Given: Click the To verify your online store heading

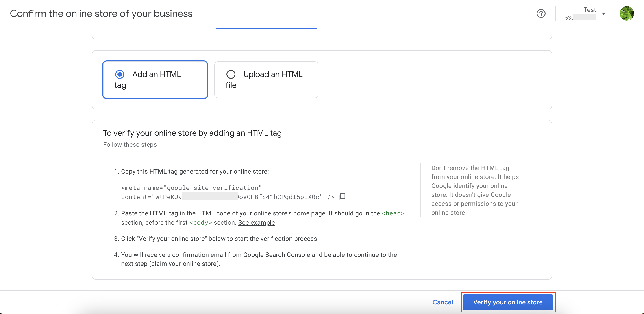Looking at the screenshot, I should click(x=192, y=133).
